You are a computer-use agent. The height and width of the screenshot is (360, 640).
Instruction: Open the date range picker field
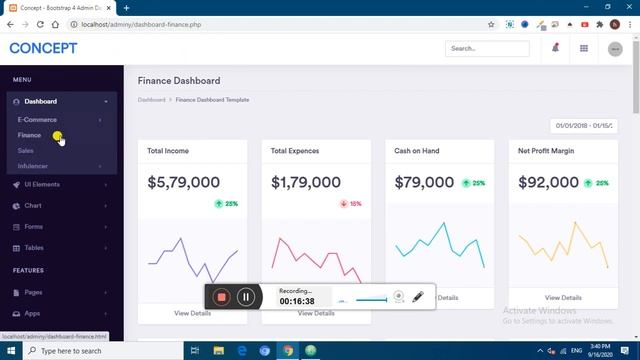(584, 126)
